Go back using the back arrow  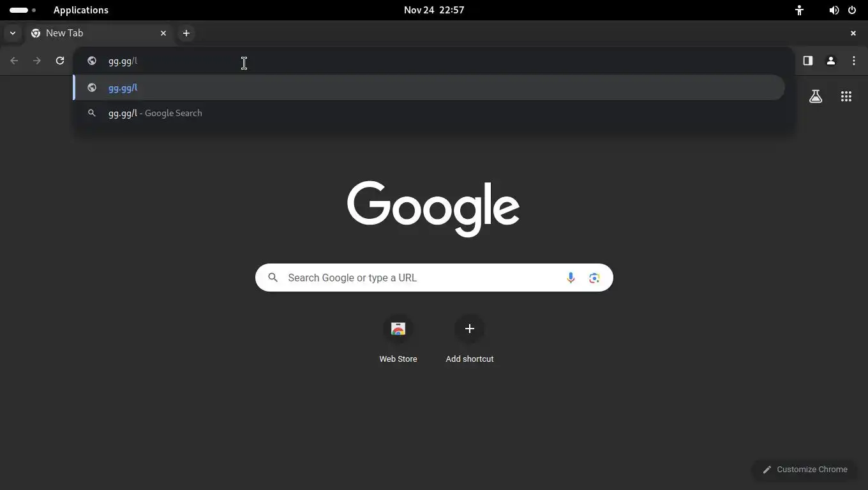[14, 61]
